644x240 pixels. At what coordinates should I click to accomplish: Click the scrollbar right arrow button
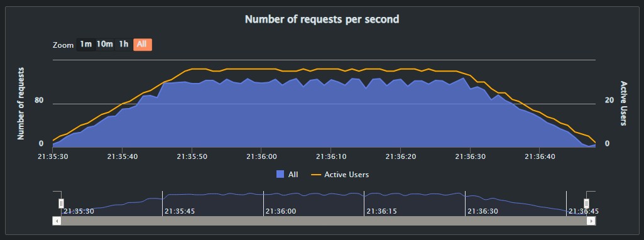[x=591, y=221]
